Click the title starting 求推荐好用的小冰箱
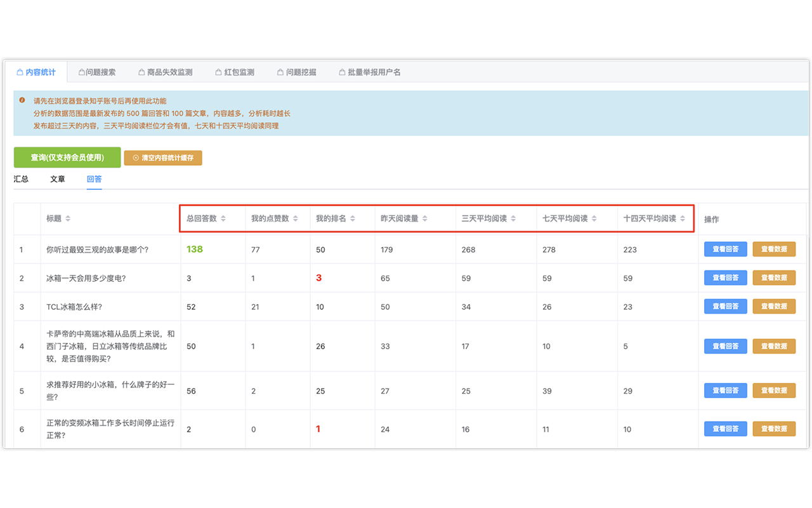Screen dimensions: 812x508 [110, 391]
